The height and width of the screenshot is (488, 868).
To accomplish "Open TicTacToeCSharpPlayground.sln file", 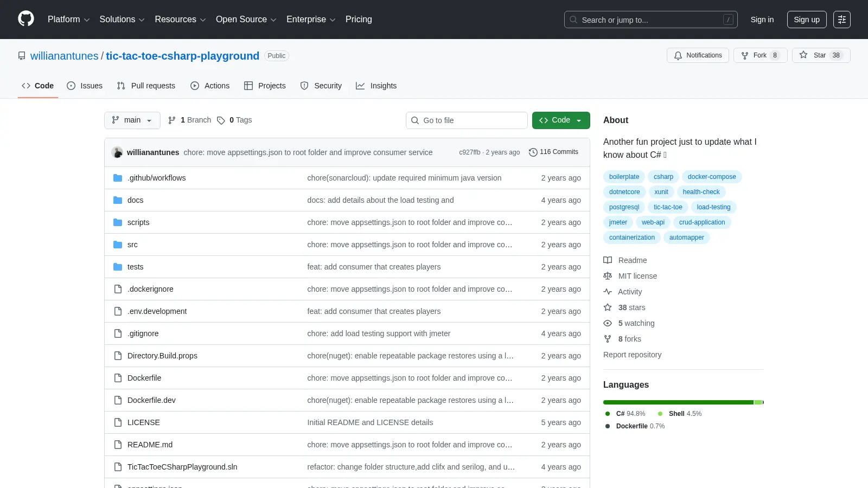I will pos(182,467).
